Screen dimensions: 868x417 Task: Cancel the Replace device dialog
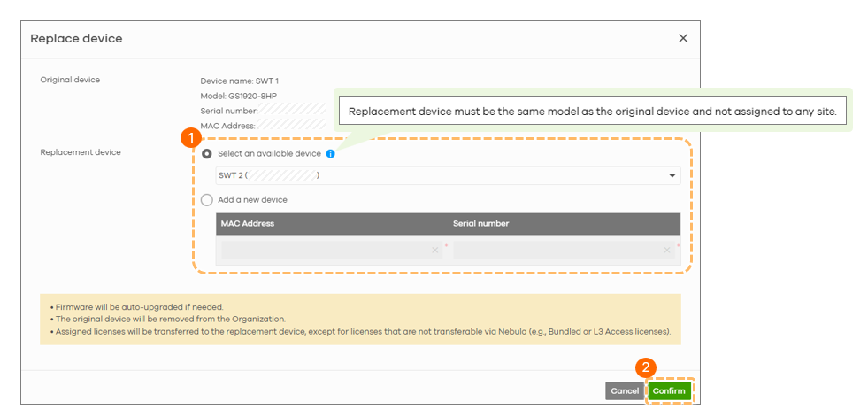(625, 391)
